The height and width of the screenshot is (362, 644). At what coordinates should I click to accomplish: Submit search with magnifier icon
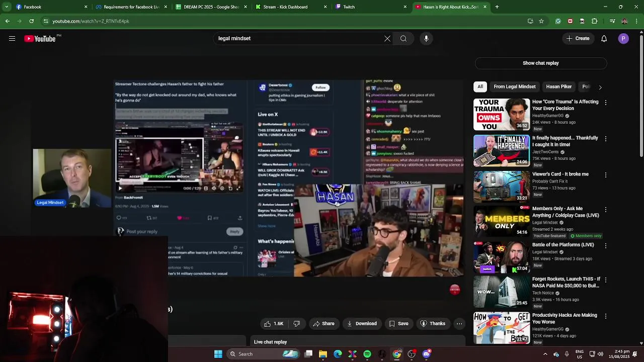pos(404,39)
